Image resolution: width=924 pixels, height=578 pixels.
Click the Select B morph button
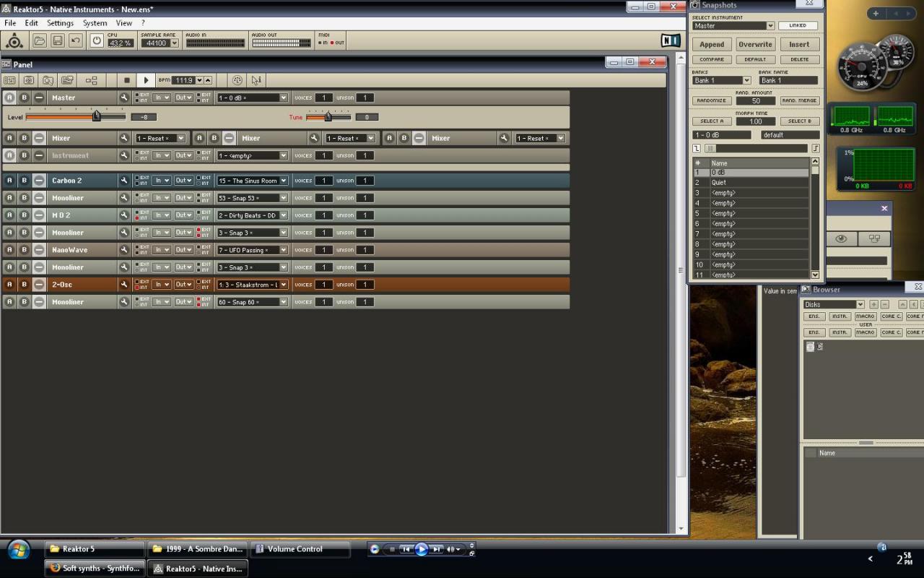[799, 121]
